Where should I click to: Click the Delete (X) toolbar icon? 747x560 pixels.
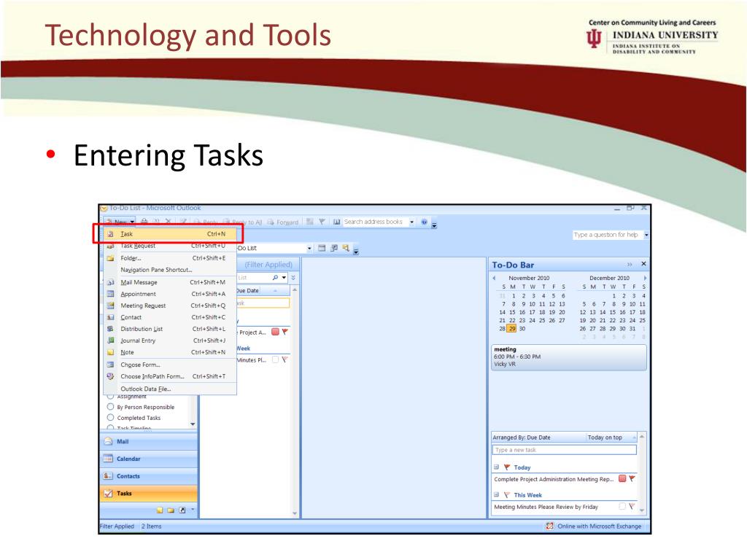(168, 222)
